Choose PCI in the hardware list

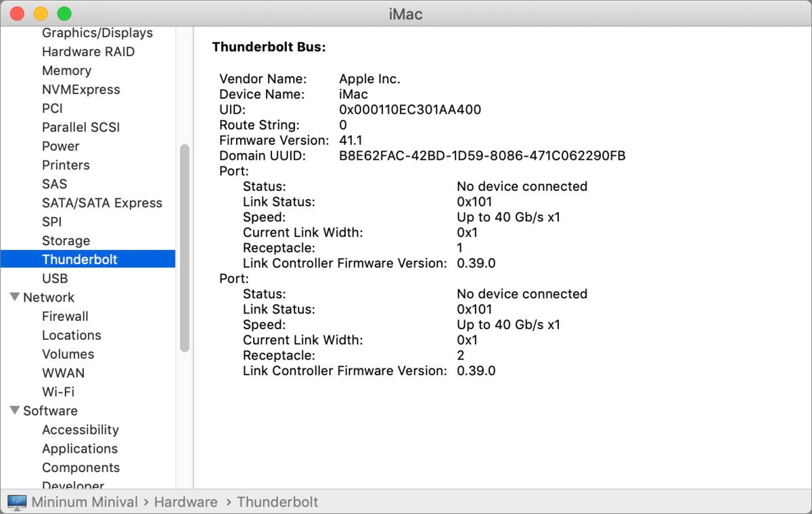(52, 108)
